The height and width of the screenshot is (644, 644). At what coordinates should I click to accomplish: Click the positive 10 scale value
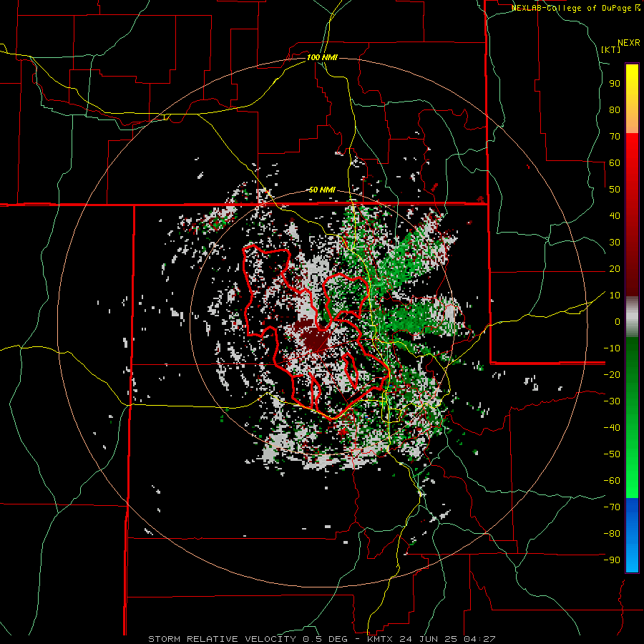pos(615,296)
